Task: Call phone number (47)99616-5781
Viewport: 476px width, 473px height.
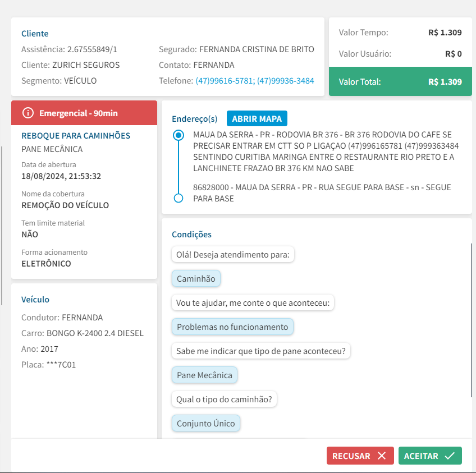Action: coord(225,81)
